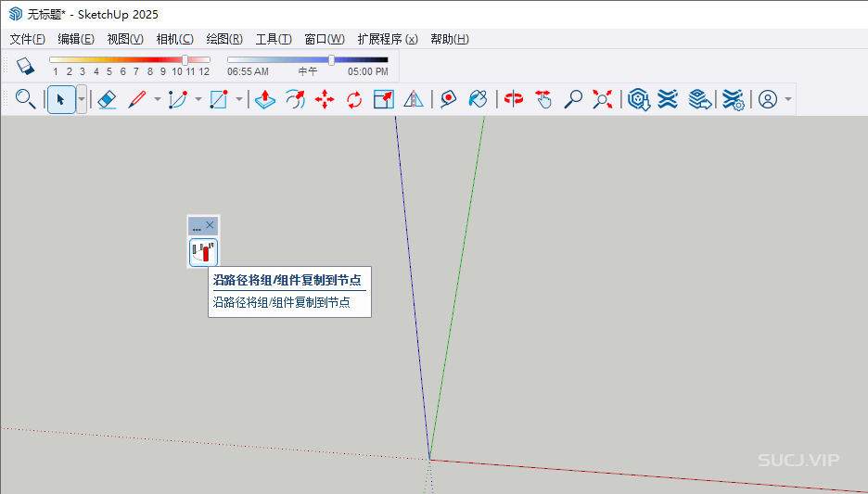Viewport: 868px width, 494px height.
Task: Adjust the month shadow slider
Action: coord(185,59)
